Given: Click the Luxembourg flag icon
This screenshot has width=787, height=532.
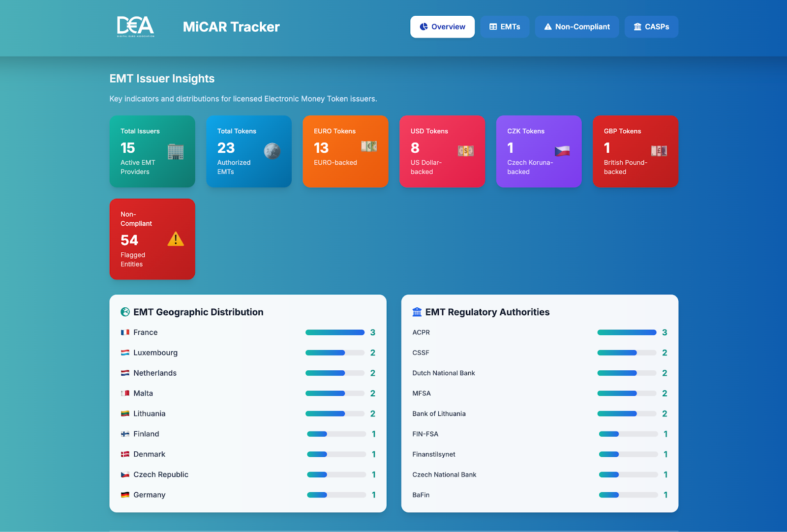Looking at the screenshot, I should click(x=125, y=353).
